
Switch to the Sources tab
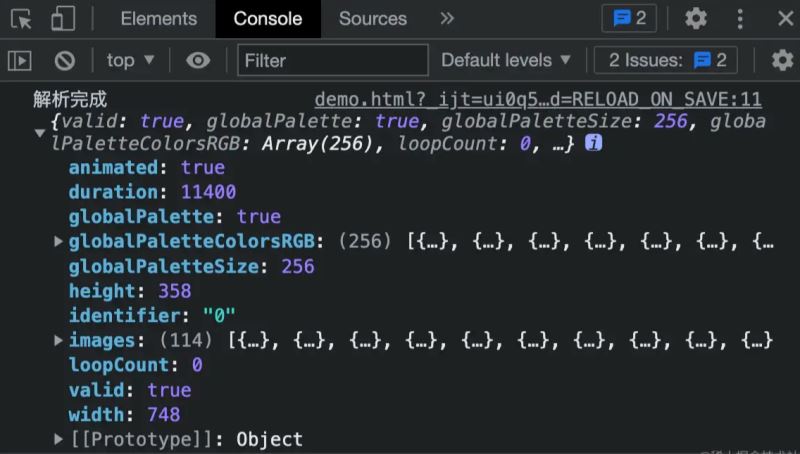[372, 19]
